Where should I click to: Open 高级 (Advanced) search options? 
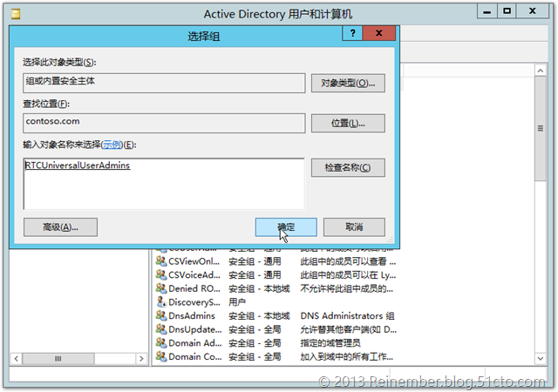click(60, 226)
